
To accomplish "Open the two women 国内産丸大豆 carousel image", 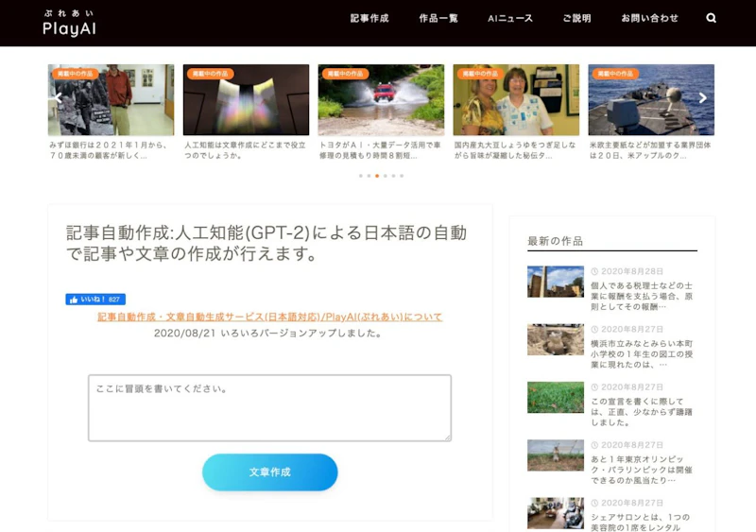I will [516, 100].
